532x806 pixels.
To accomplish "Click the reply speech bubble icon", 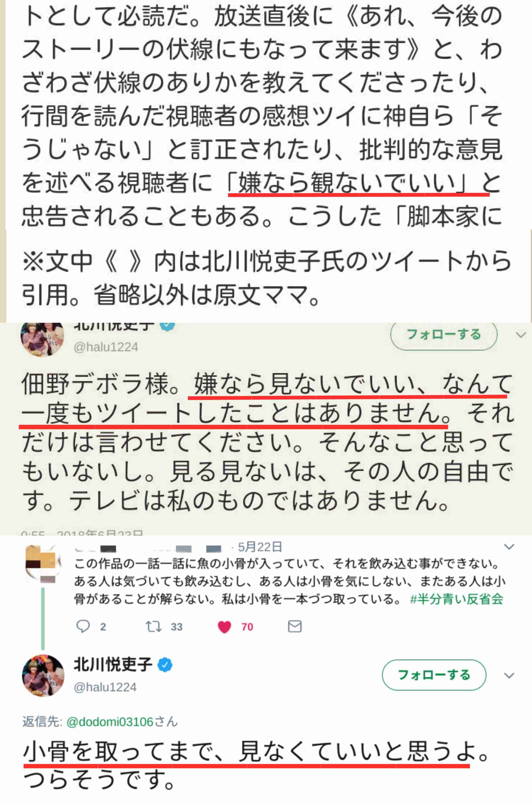I will click(x=83, y=626).
